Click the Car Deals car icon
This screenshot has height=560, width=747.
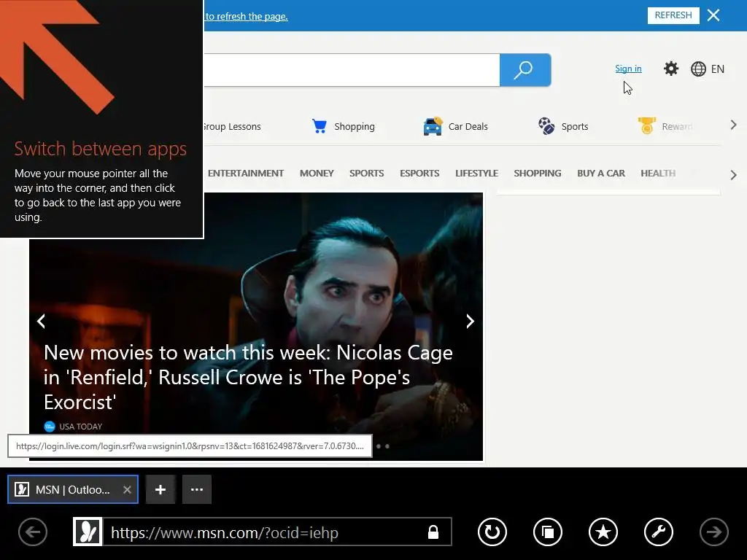tap(433, 126)
